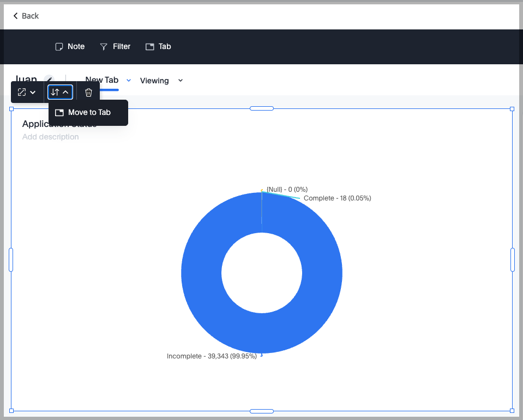The width and height of the screenshot is (523, 420).
Task: Click the back chevron arrow
Action: click(x=16, y=16)
